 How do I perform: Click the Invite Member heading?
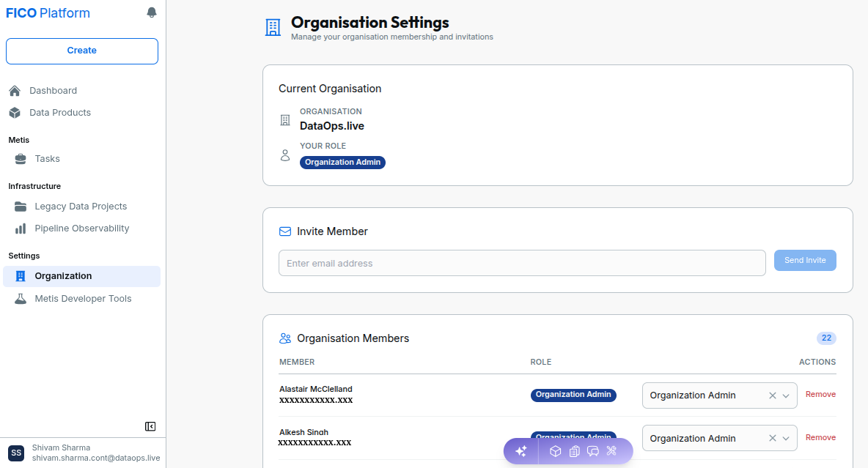coord(332,231)
